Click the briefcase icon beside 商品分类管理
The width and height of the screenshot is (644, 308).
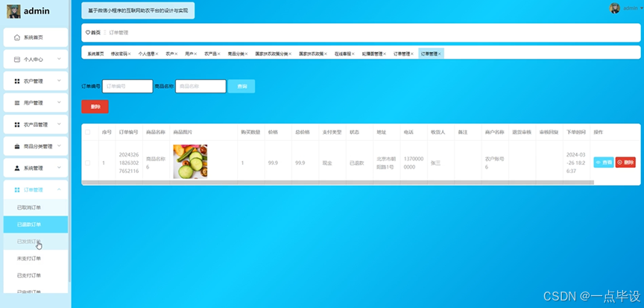coord(17,146)
